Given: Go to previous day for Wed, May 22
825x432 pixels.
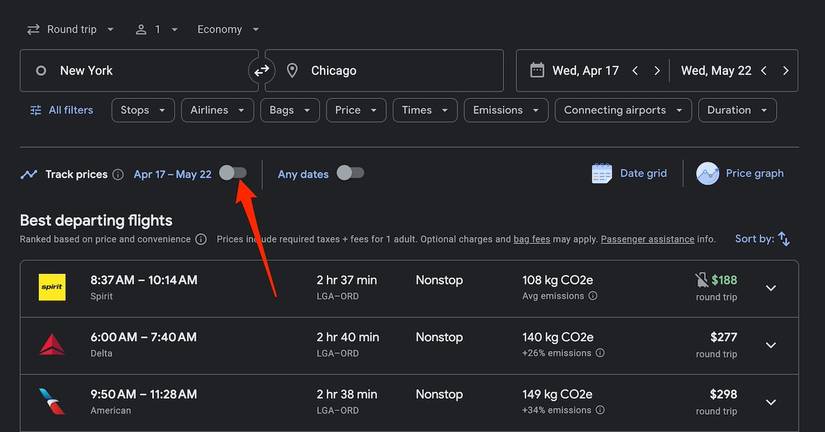Looking at the screenshot, I should [x=764, y=71].
